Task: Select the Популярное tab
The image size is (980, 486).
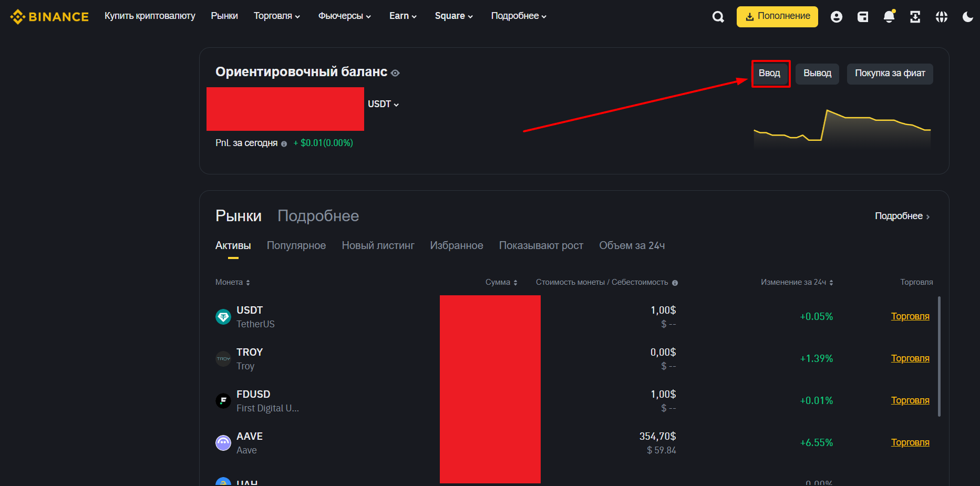Action: (296, 245)
